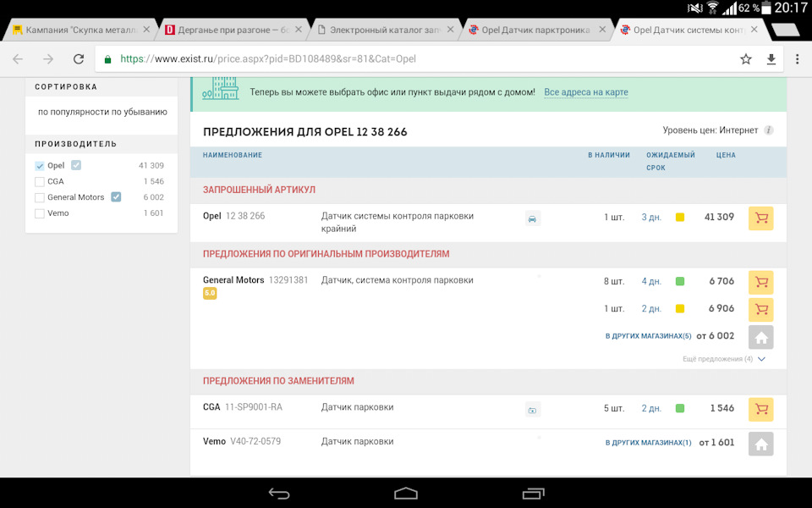Reload the exist.ru page

coord(79,59)
